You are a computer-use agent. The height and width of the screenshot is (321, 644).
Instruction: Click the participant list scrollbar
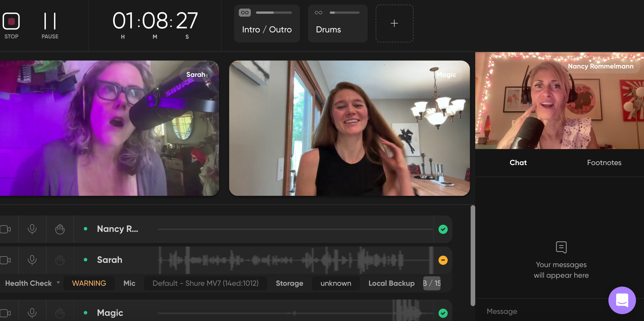[473, 255]
